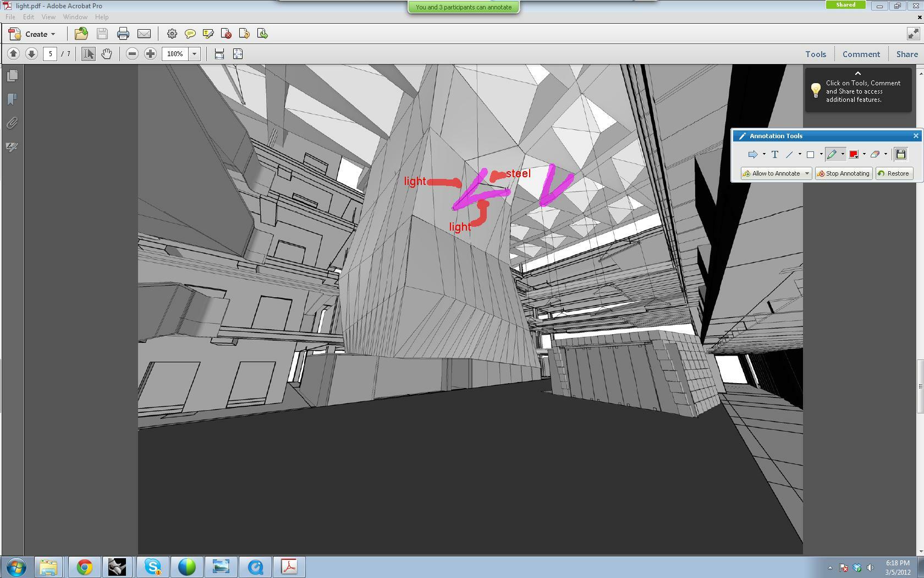Open the File menu
Viewport: 924px width, 578px height.
tap(10, 17)
